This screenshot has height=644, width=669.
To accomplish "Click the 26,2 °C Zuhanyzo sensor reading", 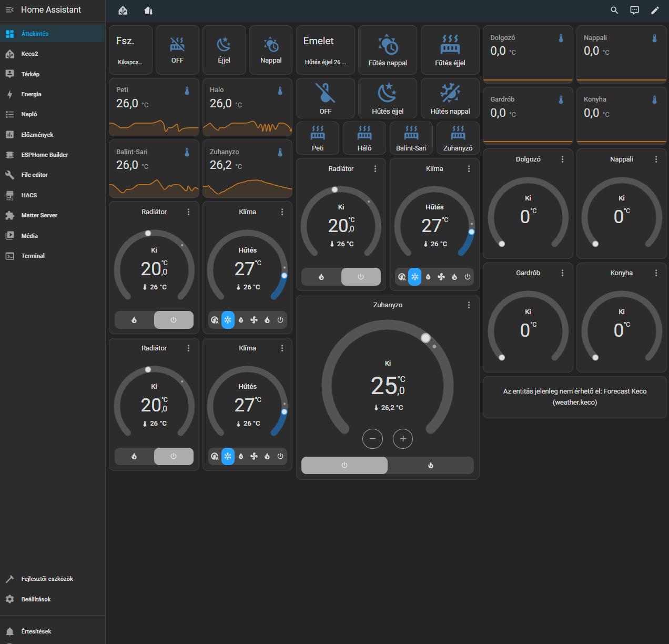I will (x=226, y=165).
